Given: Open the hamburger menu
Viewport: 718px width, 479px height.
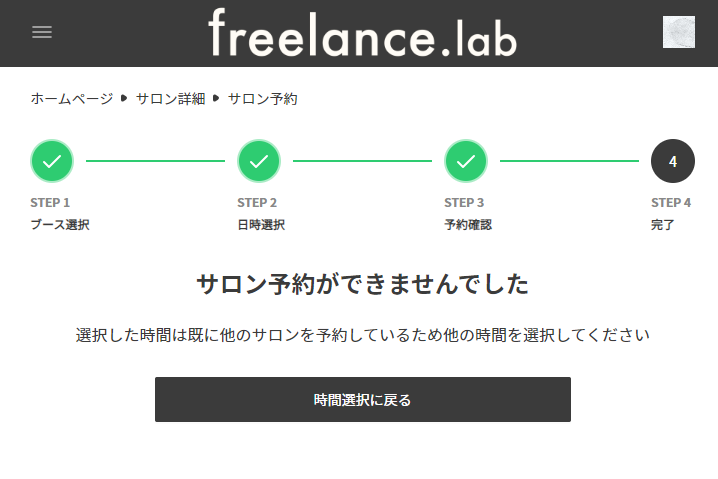Looking at the screenshot, I should point(42,32).
